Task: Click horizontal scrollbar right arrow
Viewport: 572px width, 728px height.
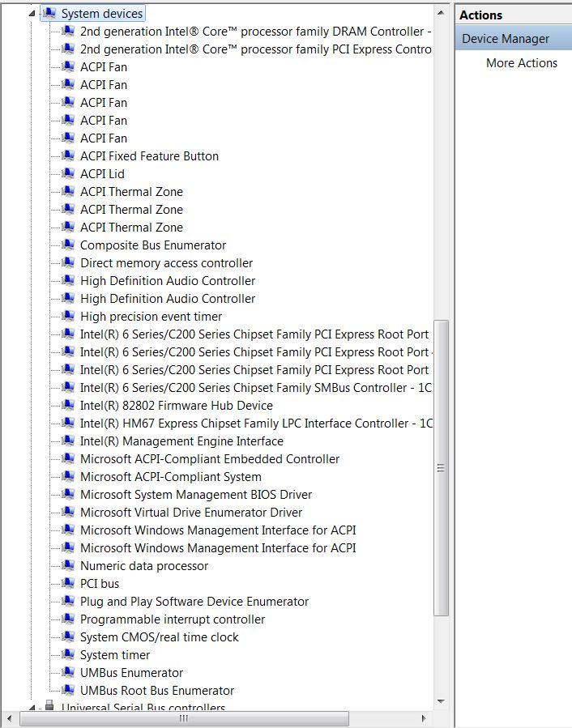Action: pyautogui.click(x=423, y=718)
